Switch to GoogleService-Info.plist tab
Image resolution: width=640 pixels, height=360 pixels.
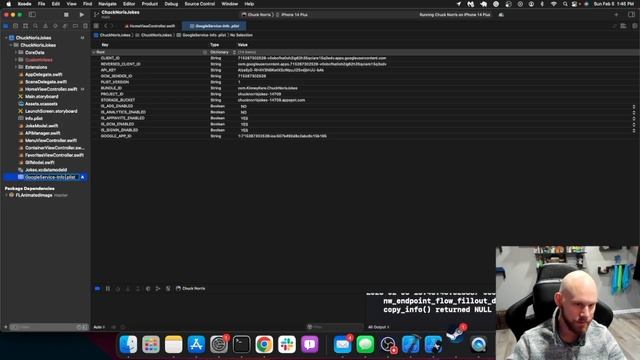pyautogui.click(x=214, y=26)
